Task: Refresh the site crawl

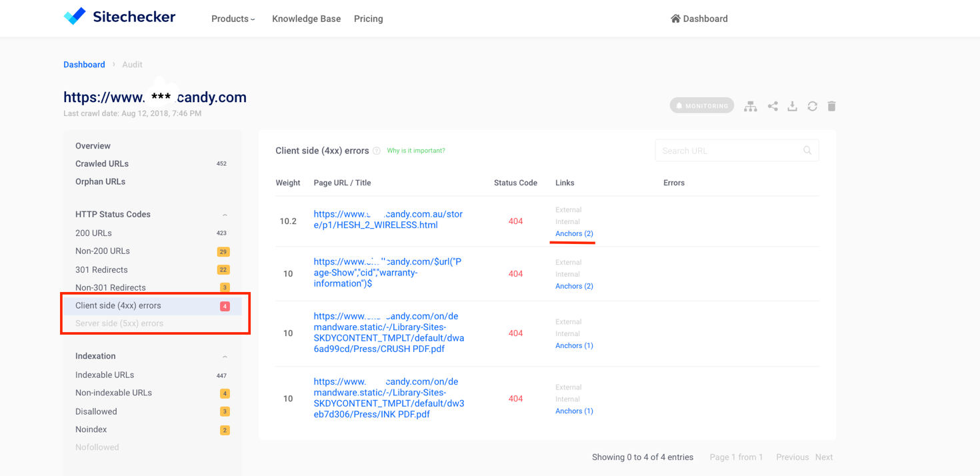Action: pos(812,106)
